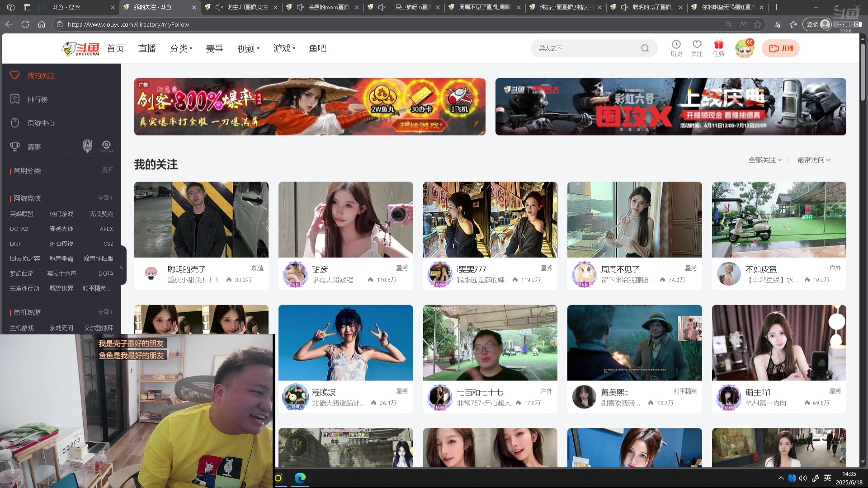Go to browser home icon

[x=42, y=24]
